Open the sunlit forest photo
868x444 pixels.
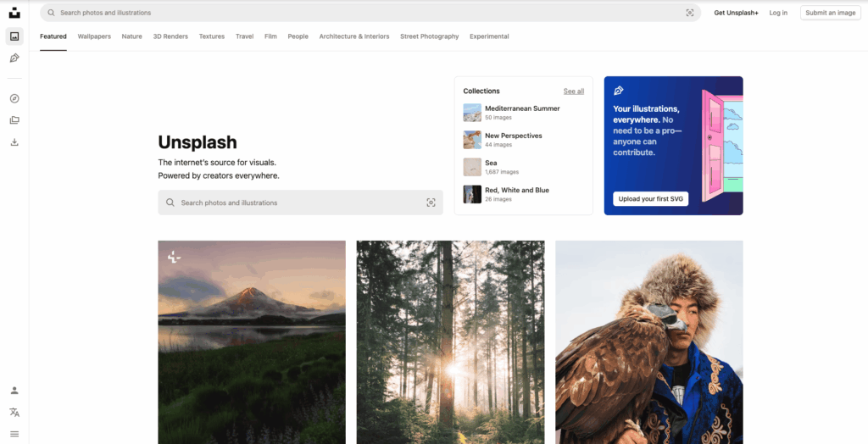451,342
